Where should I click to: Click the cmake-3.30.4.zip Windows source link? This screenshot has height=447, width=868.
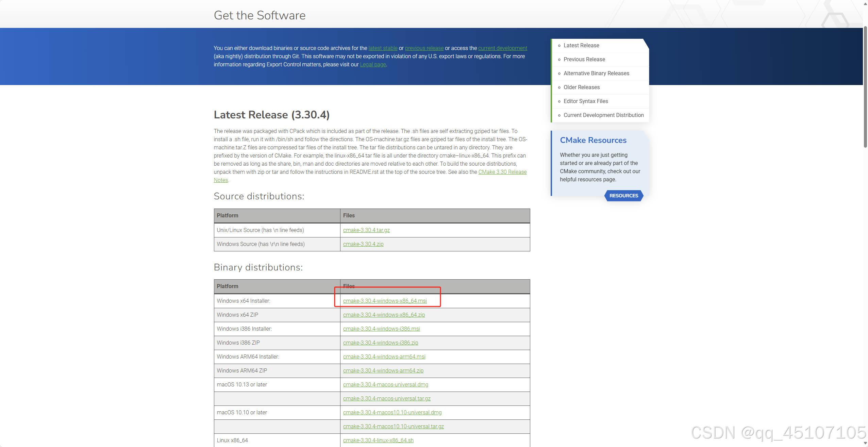point(363,244)
